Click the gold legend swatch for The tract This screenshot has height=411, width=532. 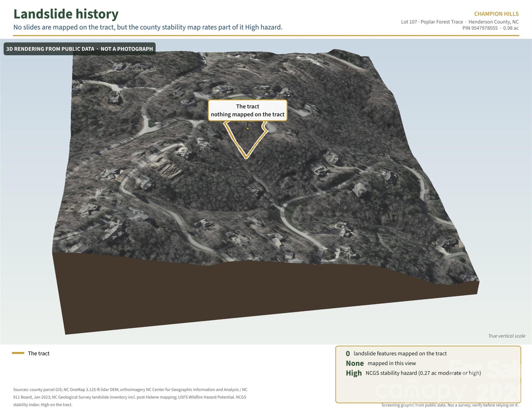point(18,353)
